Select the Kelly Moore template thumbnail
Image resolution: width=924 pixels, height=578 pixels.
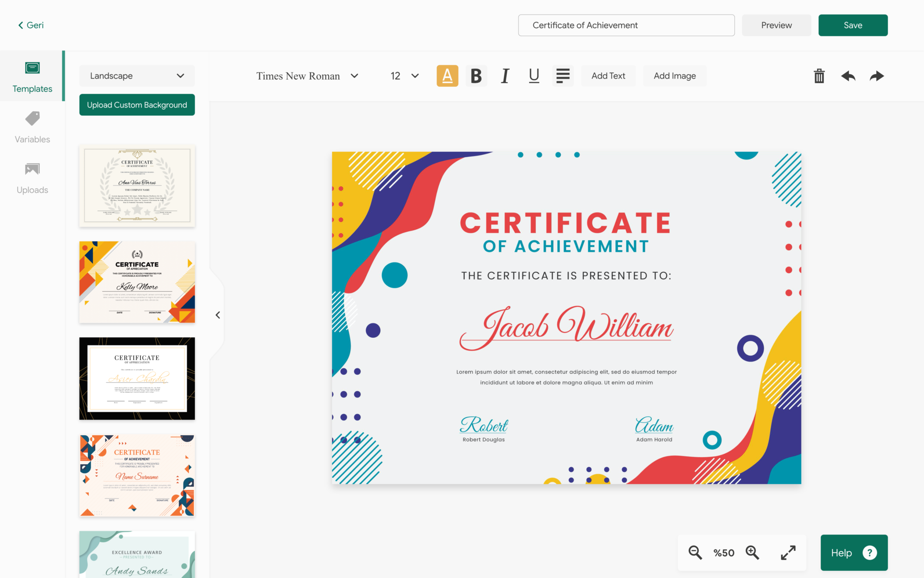tap(137, 282)
